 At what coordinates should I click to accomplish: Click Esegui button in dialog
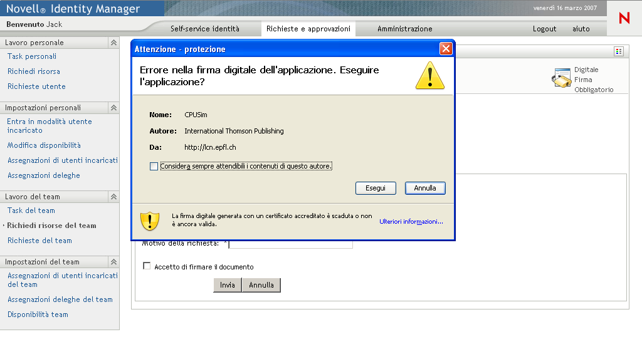[376, 188]
